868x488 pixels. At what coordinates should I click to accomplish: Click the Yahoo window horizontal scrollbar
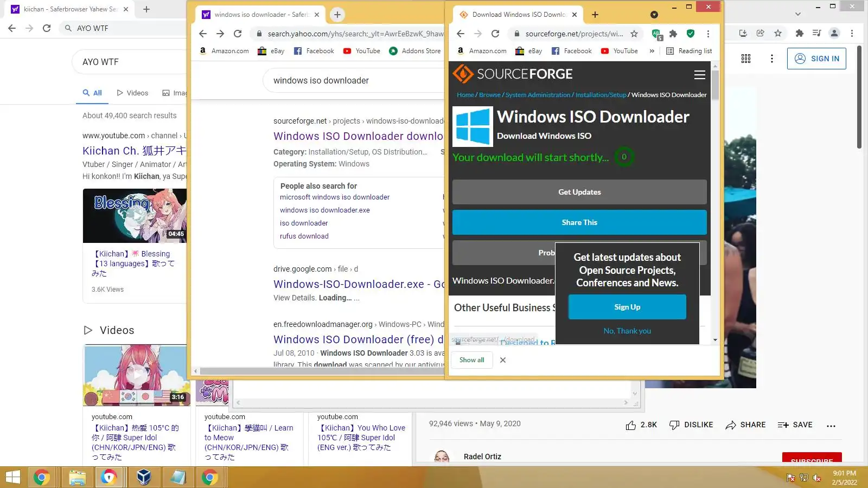(321, 371)
